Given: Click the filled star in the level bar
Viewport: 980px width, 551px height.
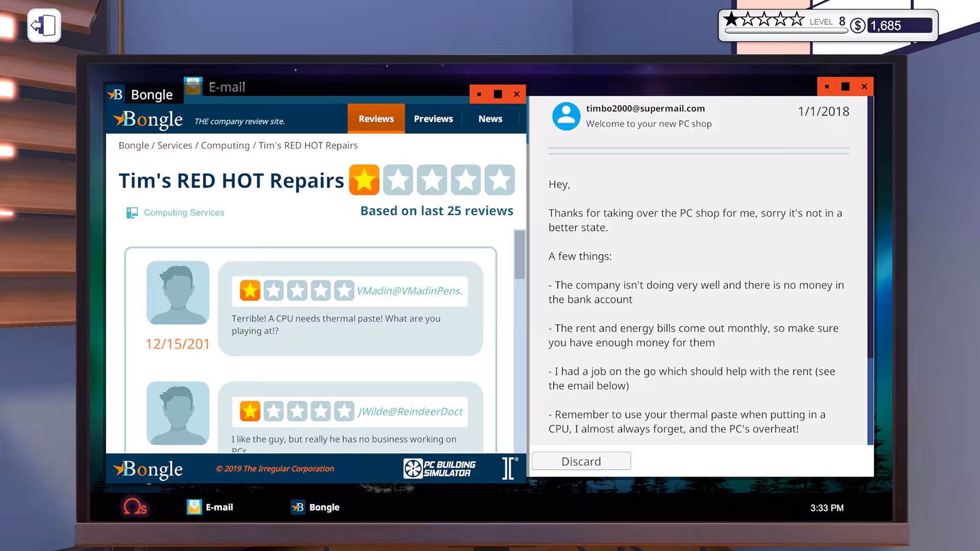Looking at the screenshot, I should coord(731,19).
